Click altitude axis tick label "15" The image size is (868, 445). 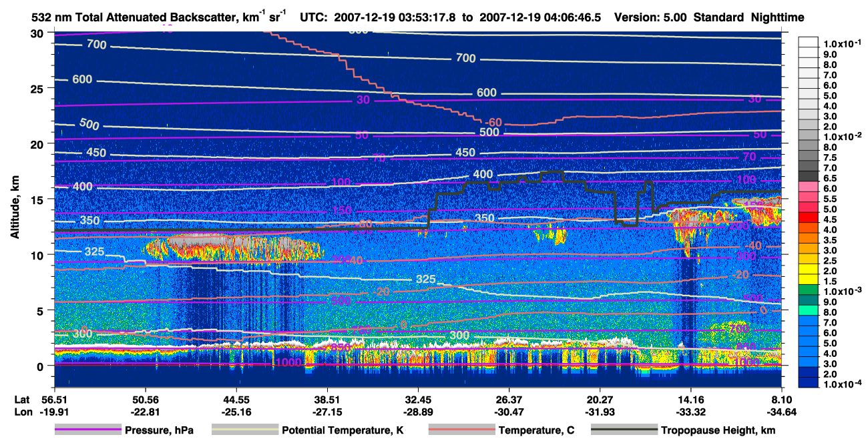[39, 199]
